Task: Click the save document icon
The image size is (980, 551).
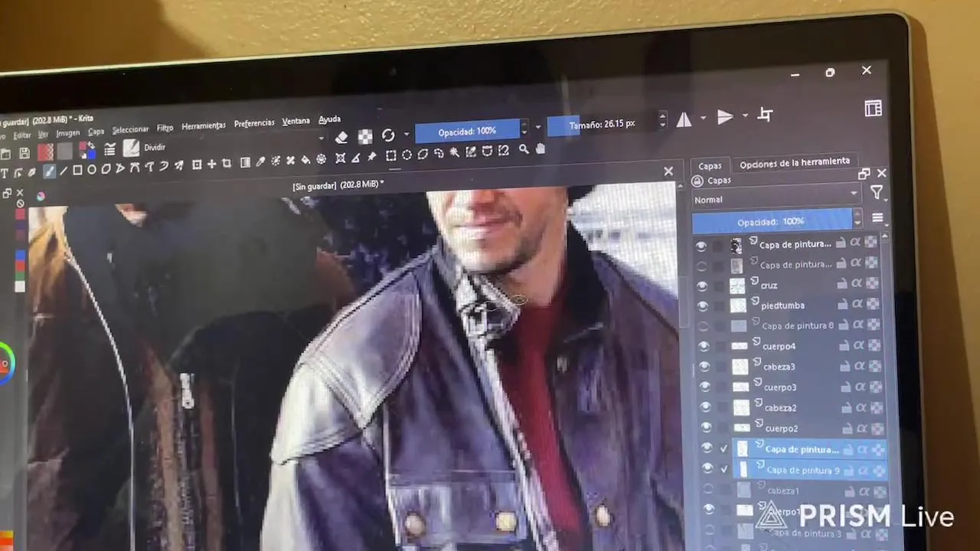Action: tap(24, 153)
